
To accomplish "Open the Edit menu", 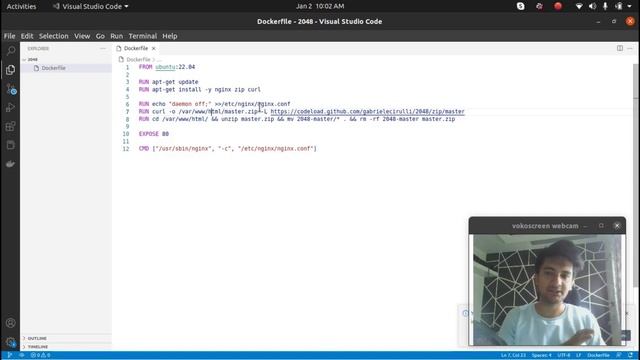I will pos(27,36).
